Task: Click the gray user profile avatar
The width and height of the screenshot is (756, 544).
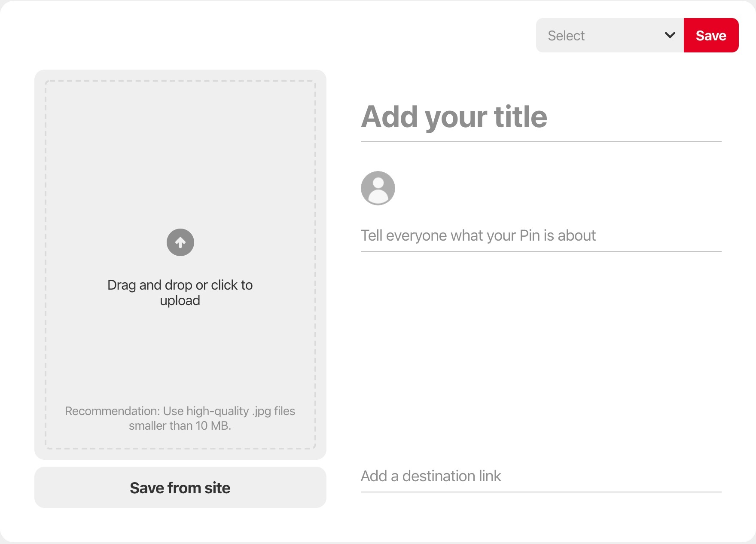Action: (378, 188)
